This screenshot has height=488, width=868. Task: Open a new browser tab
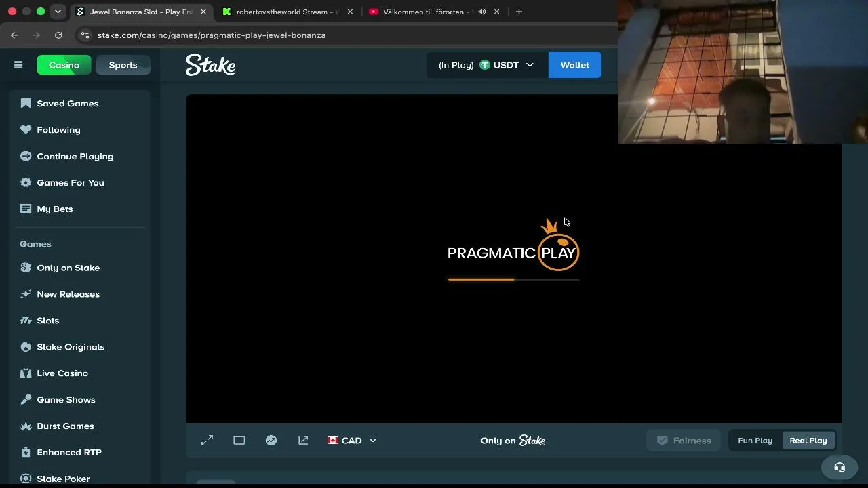[x=519, y=12]
